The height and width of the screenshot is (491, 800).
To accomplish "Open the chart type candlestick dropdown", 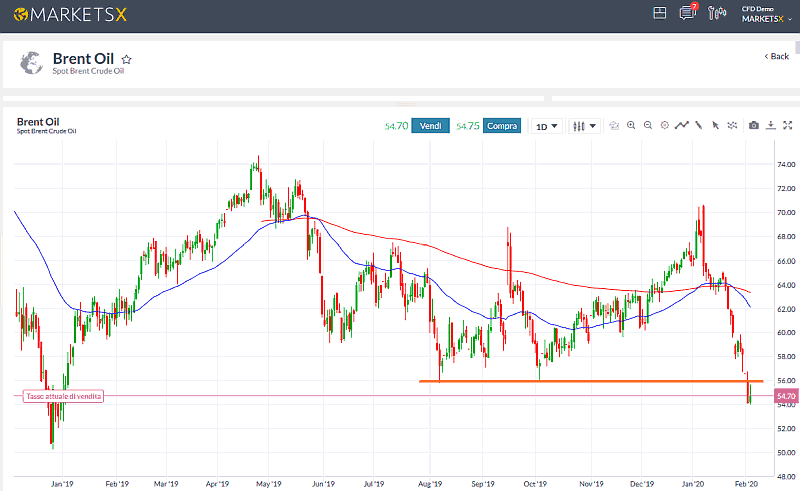I will [x=583, y=126].
